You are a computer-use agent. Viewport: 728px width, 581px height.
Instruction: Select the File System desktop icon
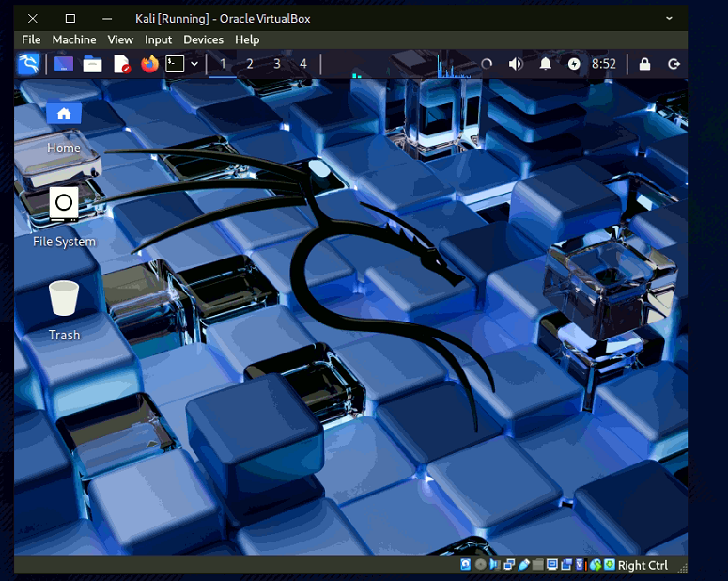click(x=64, y=204)
